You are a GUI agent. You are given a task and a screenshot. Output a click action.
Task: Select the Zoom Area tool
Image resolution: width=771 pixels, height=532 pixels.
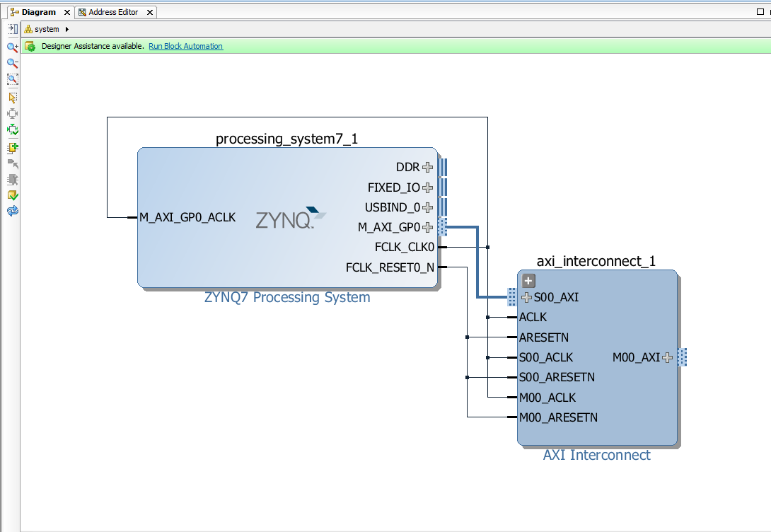[x=13, y=79]
